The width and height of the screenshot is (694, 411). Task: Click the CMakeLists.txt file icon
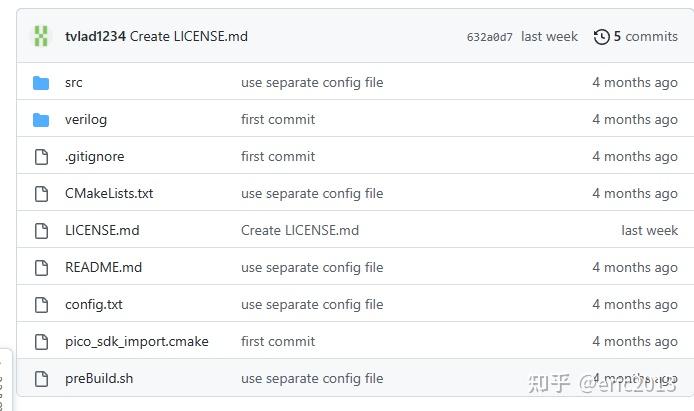(41, 194)
